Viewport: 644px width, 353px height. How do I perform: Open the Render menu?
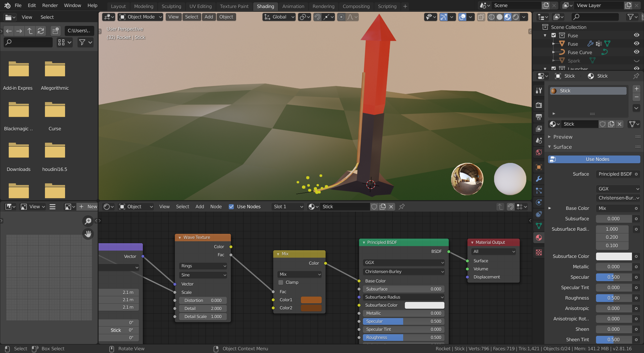(x=50, y=5)
